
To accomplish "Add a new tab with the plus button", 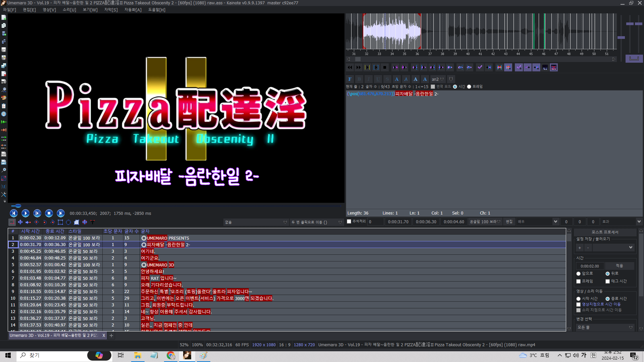I will 111,335.
